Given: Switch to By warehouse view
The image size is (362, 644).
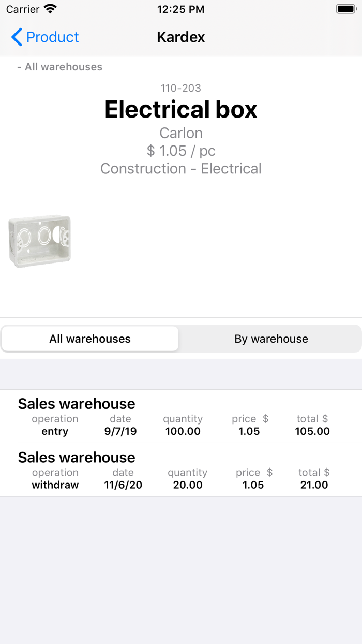Looking at the screenshot, I should point(271,339).
